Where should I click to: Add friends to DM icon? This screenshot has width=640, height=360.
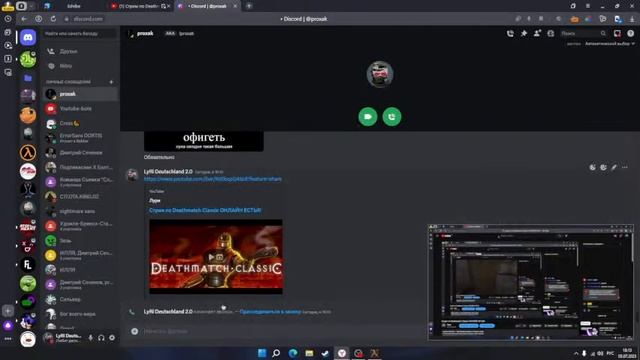coord(537,33)
